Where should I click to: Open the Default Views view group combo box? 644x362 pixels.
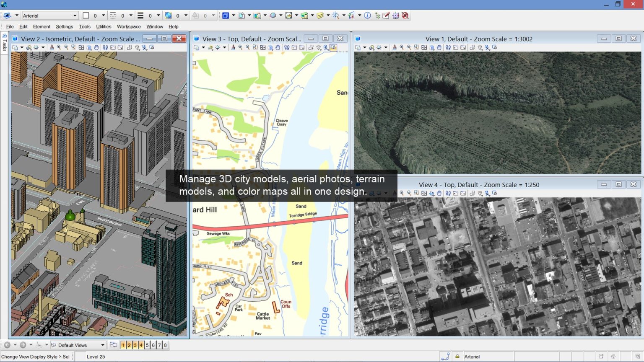click(x=78, y=345)
